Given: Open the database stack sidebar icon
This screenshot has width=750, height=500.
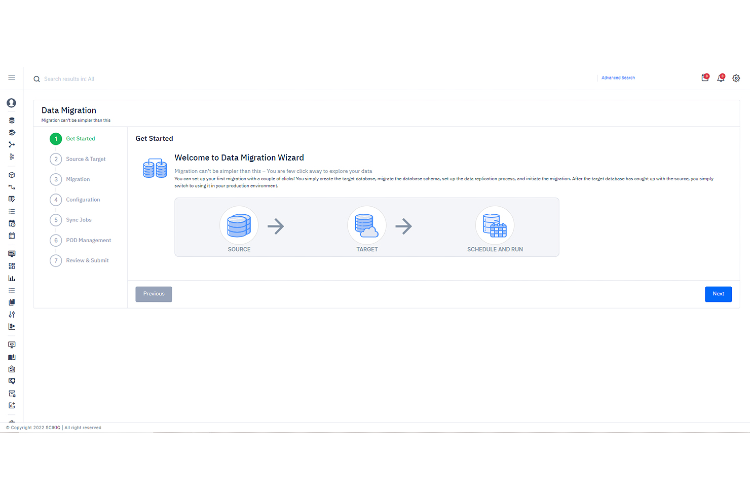Looking at the screenshot, I should [12, 120].
